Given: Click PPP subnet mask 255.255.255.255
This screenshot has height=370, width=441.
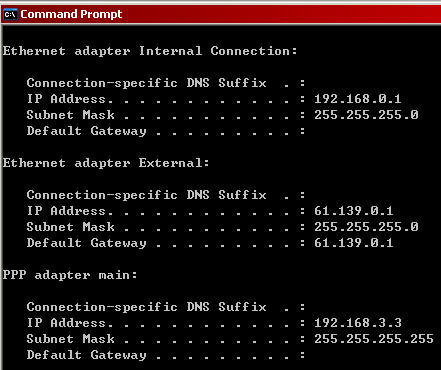Looking at the screenshot, I should (374, 339).
